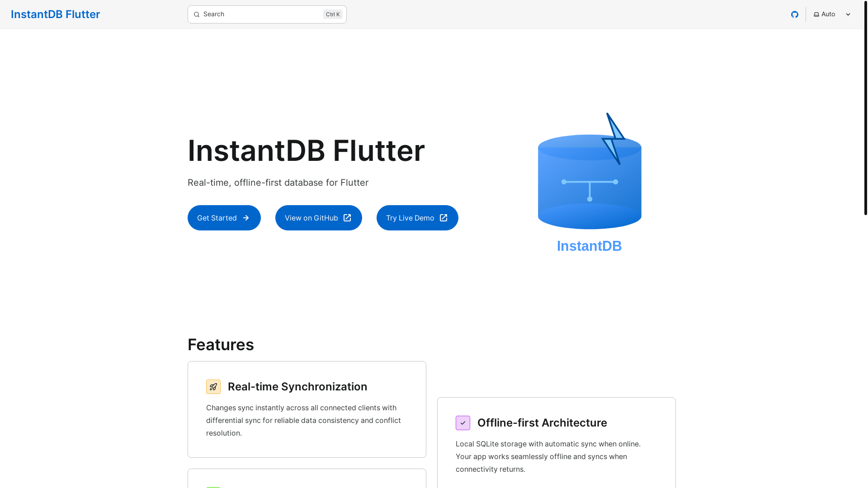Screen dimensions: 868x488
Task: Click the InstantDB caption under logo
Action: 589,246
